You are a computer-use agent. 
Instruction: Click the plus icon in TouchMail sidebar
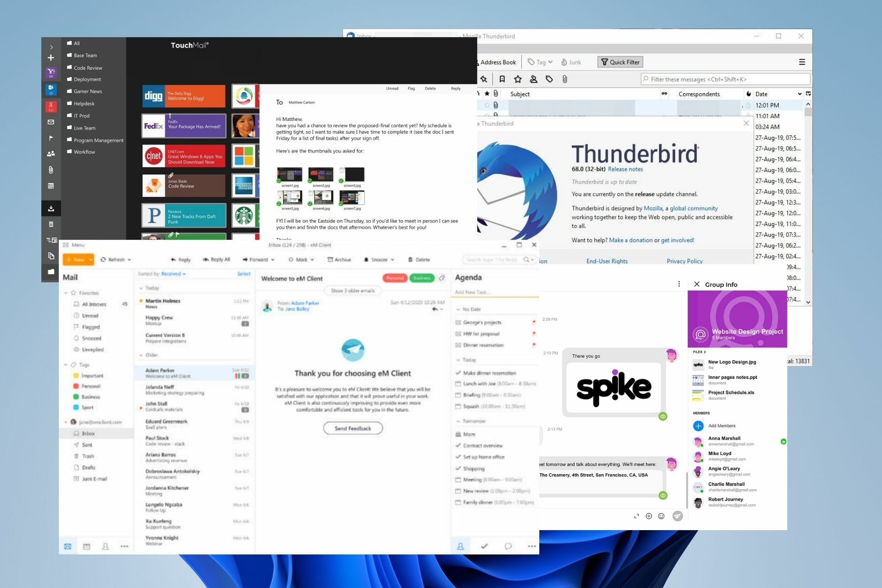[x=51, y=58]
